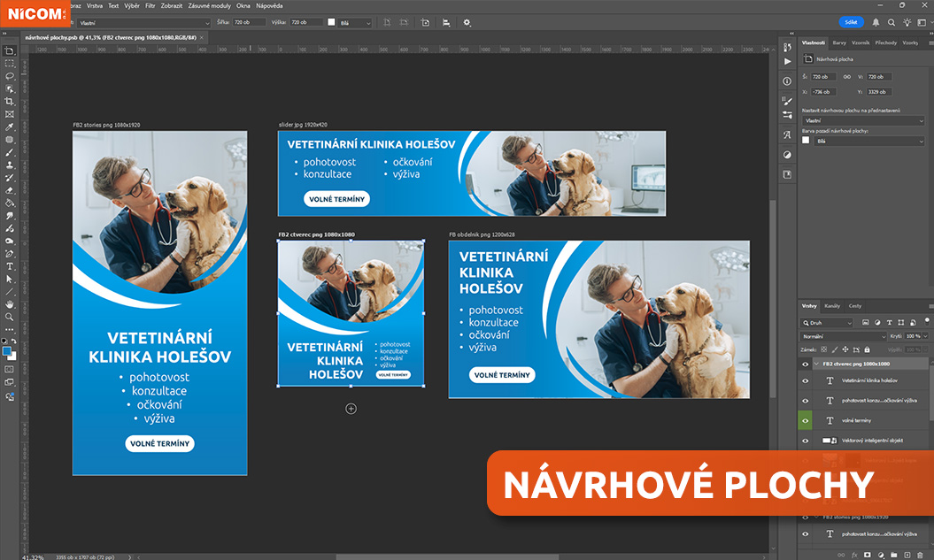Open the blend mode 'Normální' dropdown
Screen dimensions: 934x560
[x=844, y=337]
